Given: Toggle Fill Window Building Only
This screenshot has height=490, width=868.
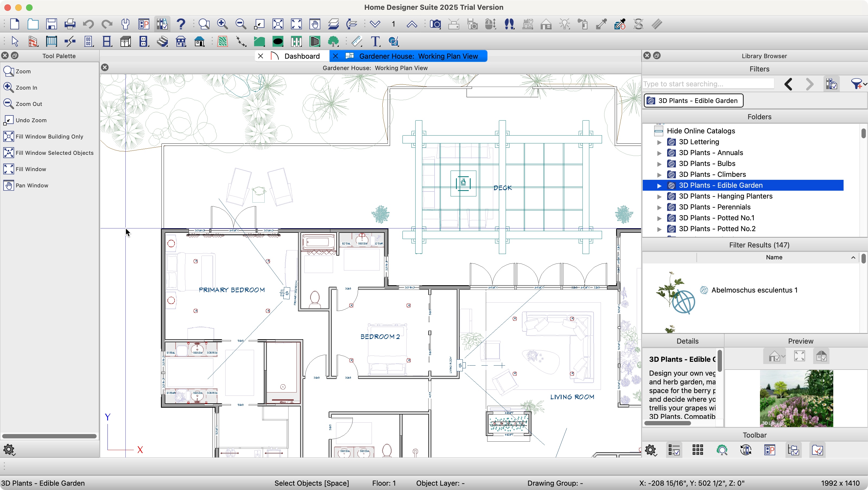Looking at the screenshot, I should [49, 136].
